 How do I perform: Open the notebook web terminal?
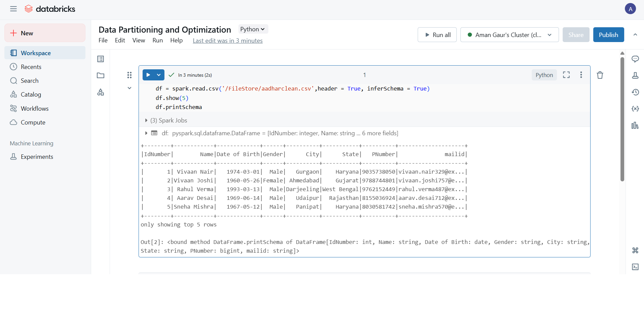pos(636,266)
